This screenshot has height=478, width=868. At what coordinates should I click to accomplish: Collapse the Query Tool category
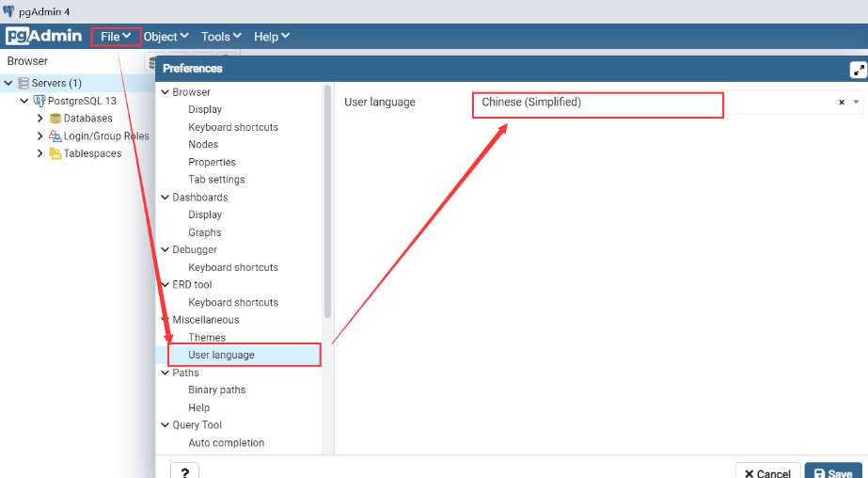click(165, 425)
